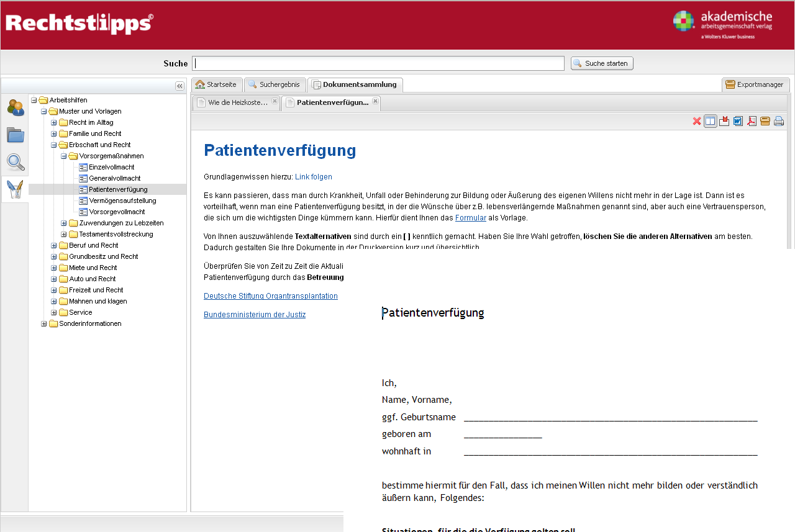Open the magnifying glass search sidebar panel
Viewport: 795px width, 532px height.
[x=15, y=162]
